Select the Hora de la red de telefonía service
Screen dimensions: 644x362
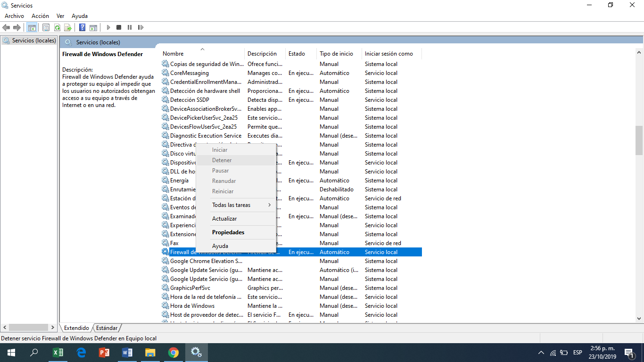206,297
